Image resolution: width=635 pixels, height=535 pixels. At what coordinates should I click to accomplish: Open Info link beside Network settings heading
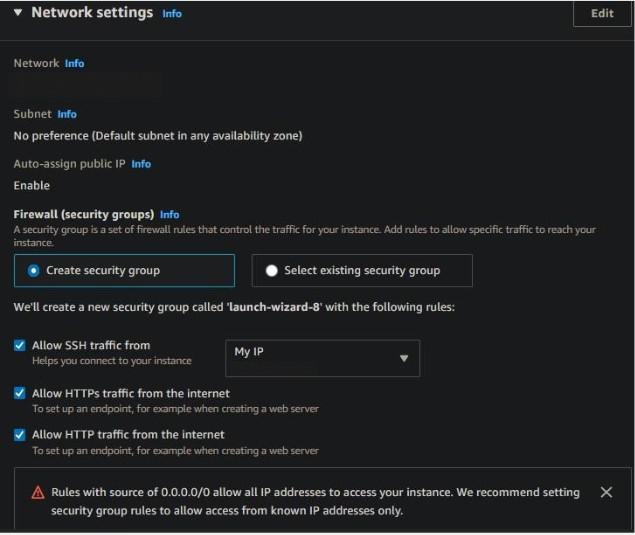pyautogui.click(x=172, y=14)
